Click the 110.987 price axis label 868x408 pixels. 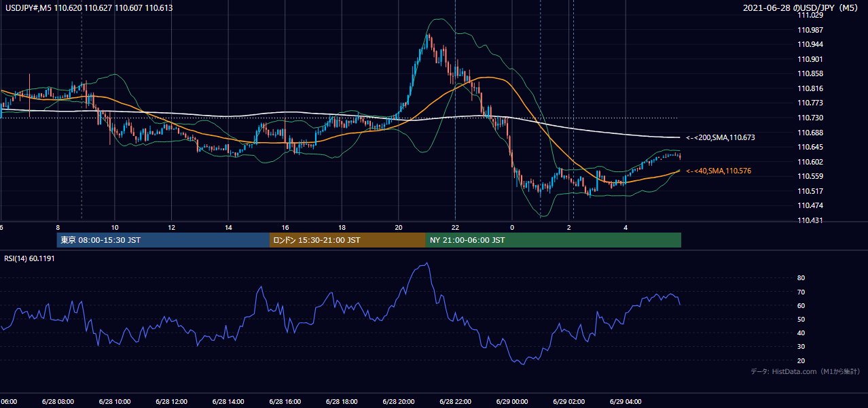click(810, 30)
